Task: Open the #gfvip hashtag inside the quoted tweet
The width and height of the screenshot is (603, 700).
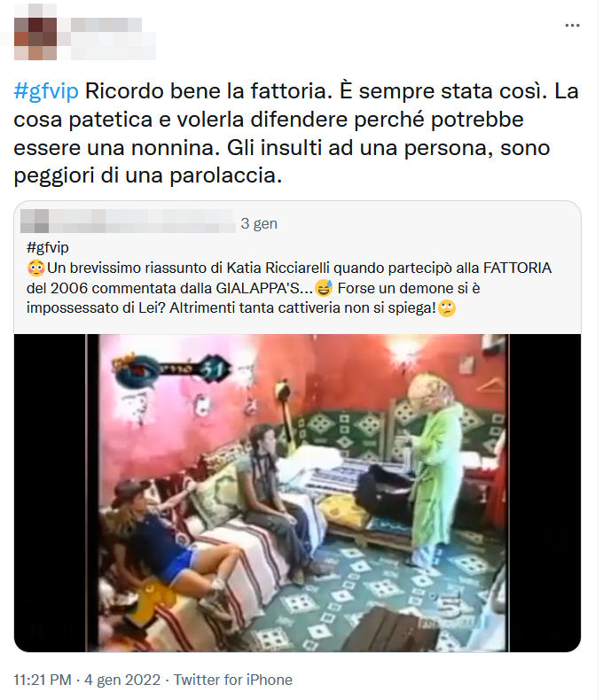Action: (48, 247)
